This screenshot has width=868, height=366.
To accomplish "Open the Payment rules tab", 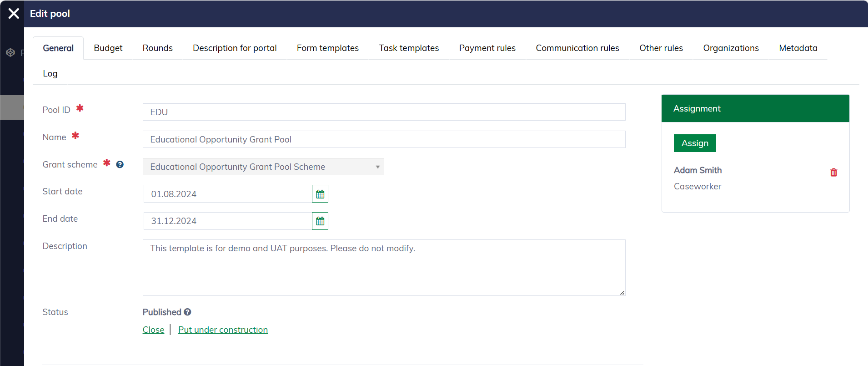I will [x=487, y=48].
